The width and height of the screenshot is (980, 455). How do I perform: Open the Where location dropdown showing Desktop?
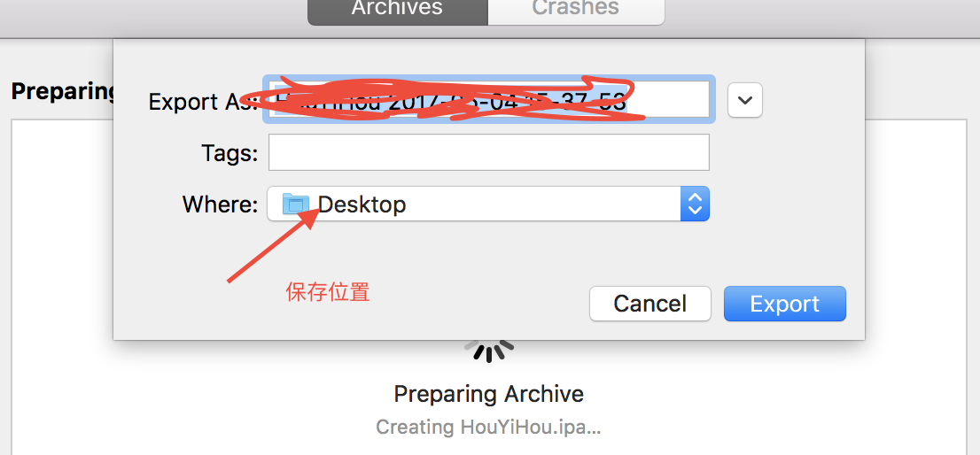tap(488, 204)
